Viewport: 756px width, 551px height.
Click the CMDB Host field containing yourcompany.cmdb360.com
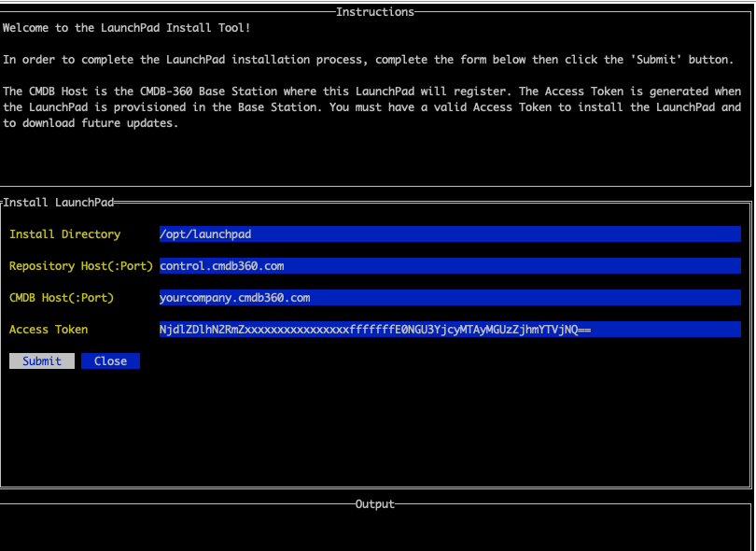[450, 298]
